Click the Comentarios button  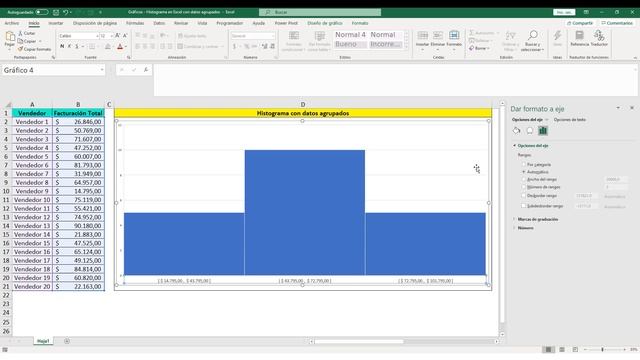click(x=617, y=23)
